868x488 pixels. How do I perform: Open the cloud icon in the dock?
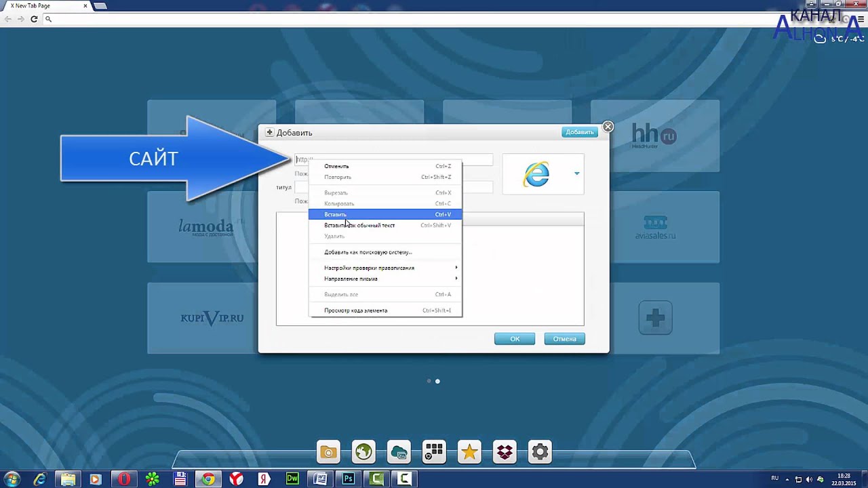pos(399,452)
